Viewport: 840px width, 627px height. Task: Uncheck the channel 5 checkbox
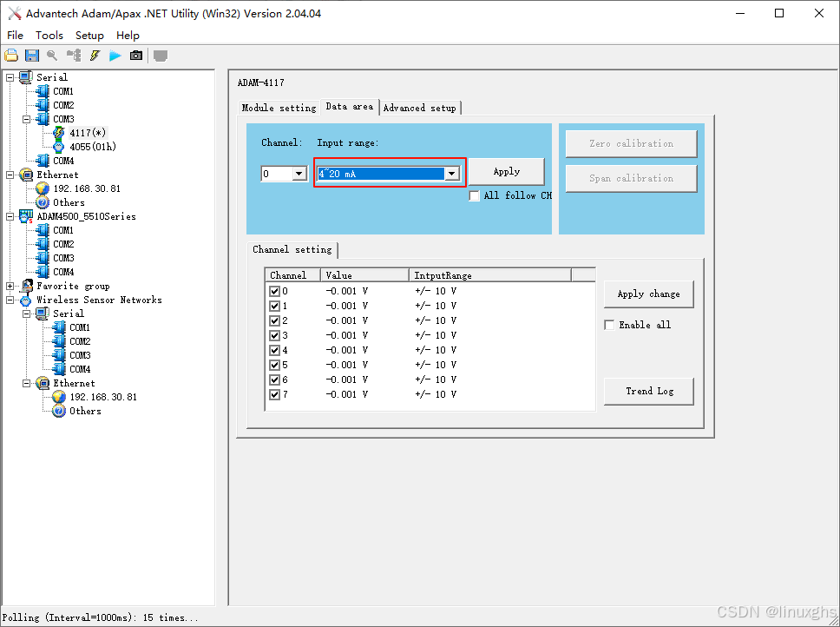(275, 365)
